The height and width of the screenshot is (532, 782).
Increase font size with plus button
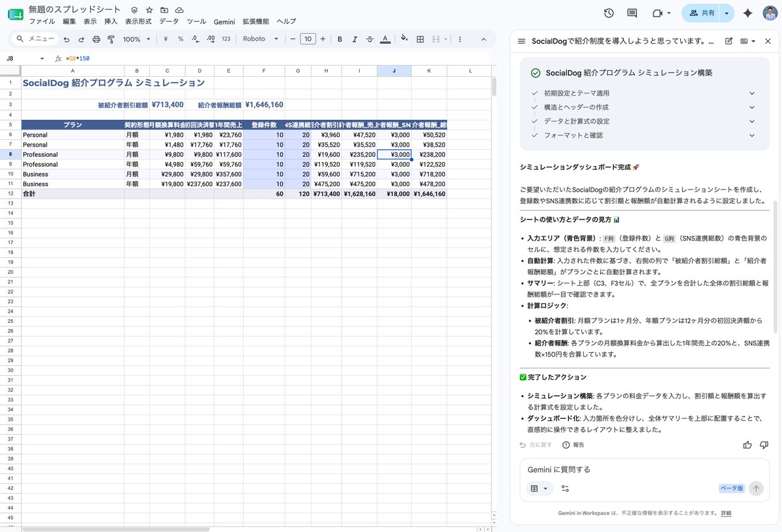coord(323,39)
